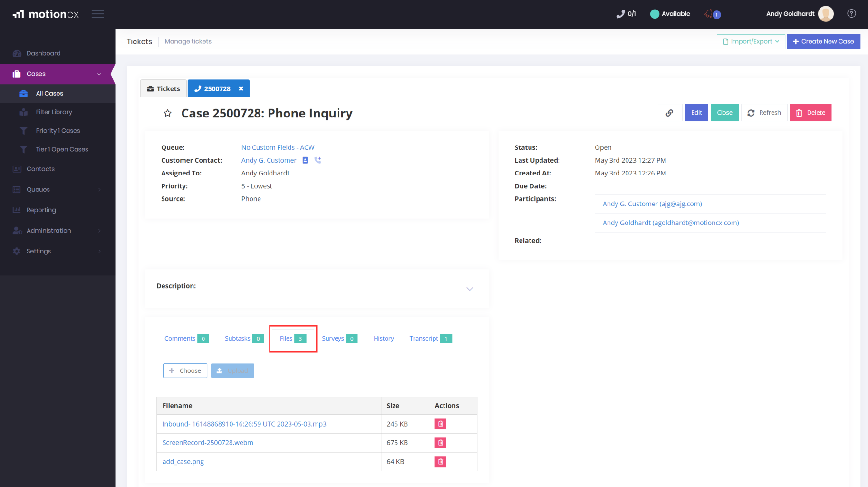Open ScreenRecord-2500728.webm link
Screen dimensions: 868x487
click(x=208, y=443)
